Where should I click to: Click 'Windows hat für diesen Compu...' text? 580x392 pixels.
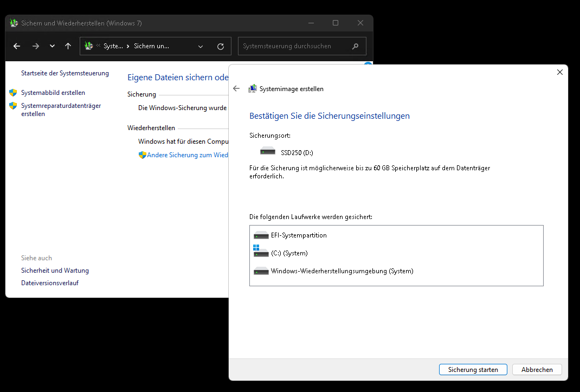(x=183, y=142)
